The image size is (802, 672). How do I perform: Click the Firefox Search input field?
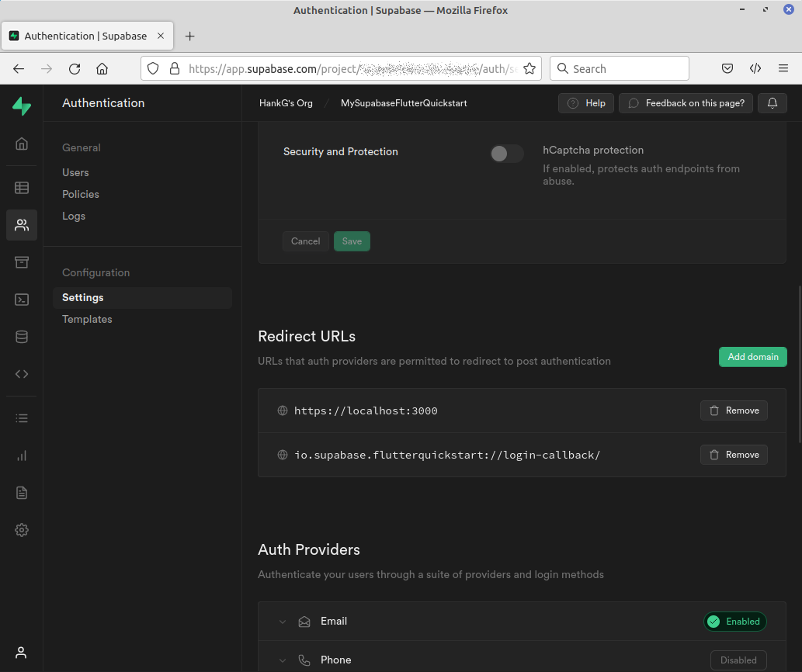627,68
